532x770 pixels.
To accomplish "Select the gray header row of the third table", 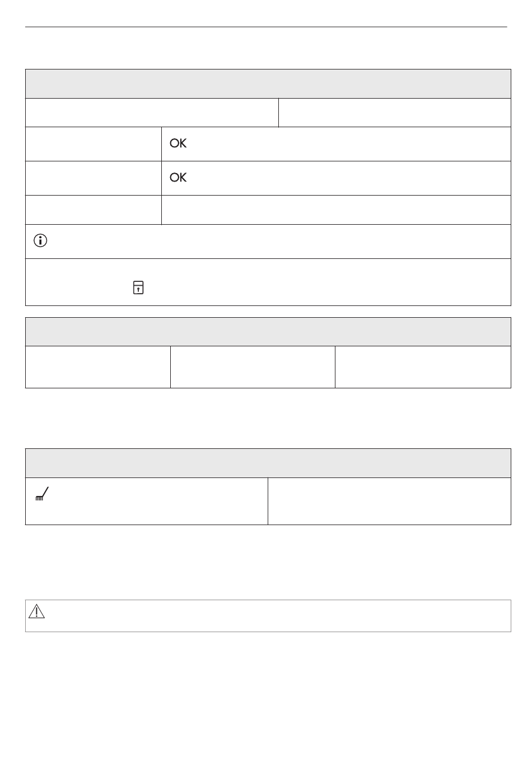I will point(268,463).
